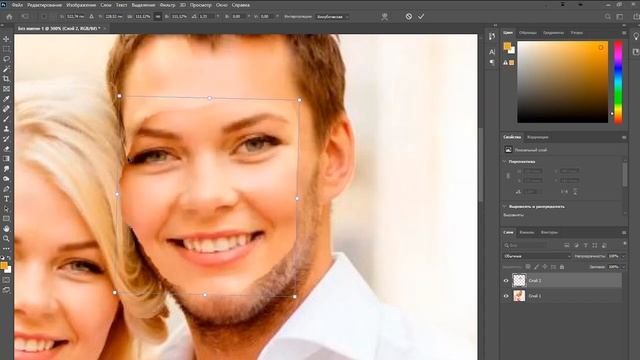This screenshot has height=360, width=640.
Task: Select the Frame tool
Action: point(6,89)
